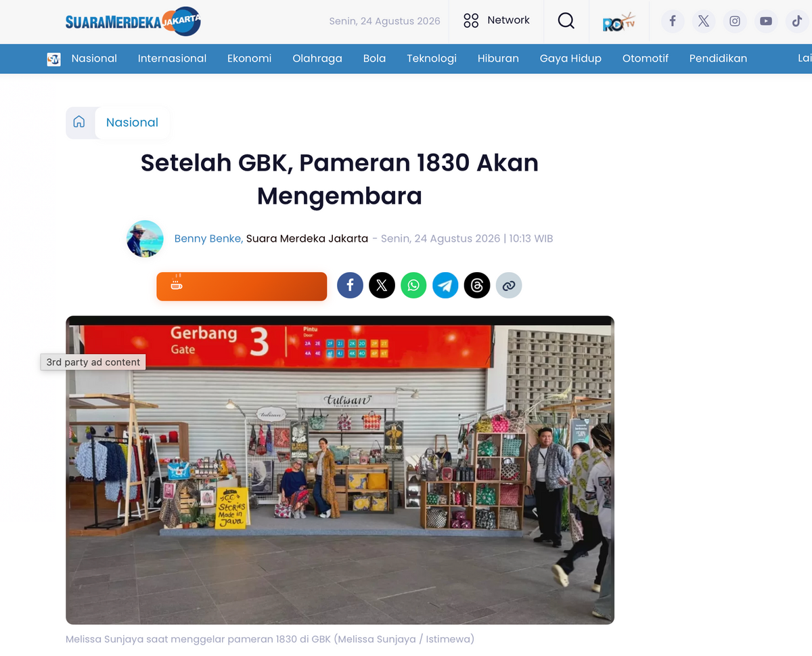This screenshot has height=656, width=812.
Task: Visit the X profile from header
Action: pyautogui.click(x=704, y=21)
